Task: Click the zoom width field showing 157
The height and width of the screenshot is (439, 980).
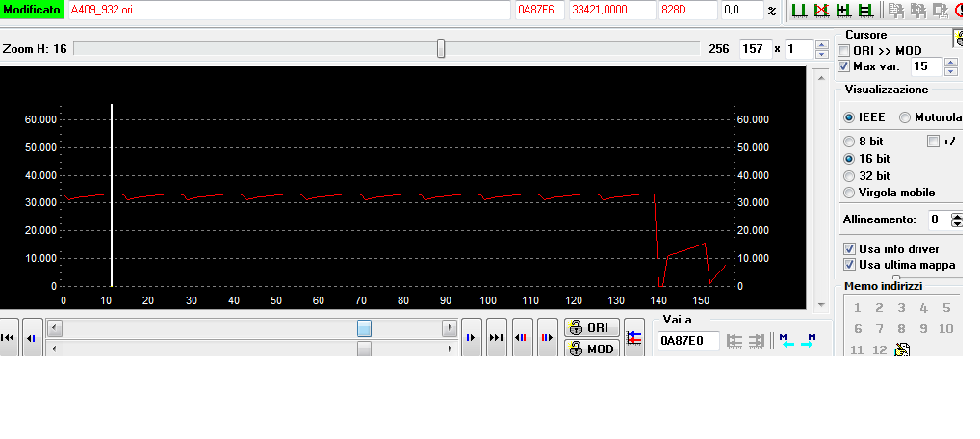Action: click(755, 49)
